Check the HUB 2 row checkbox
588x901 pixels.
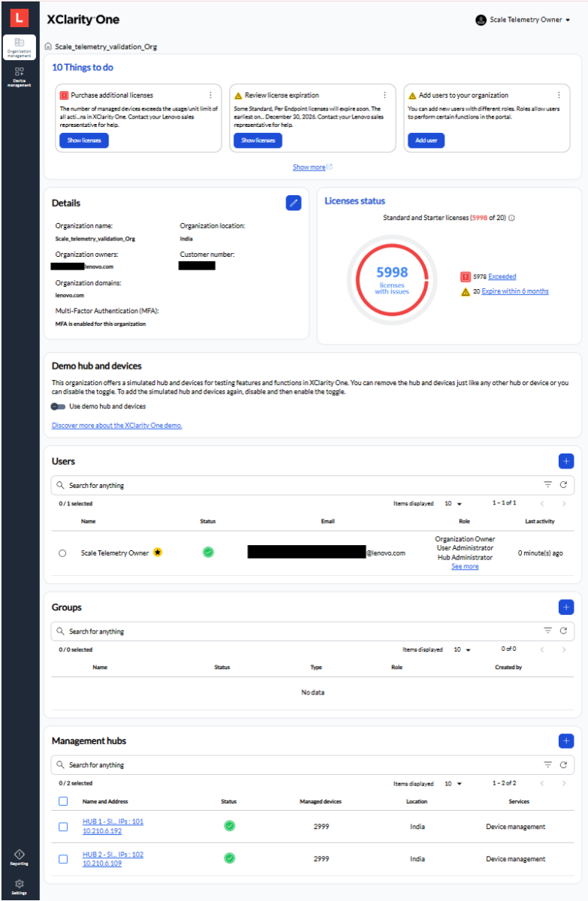(x=63, y=858)
